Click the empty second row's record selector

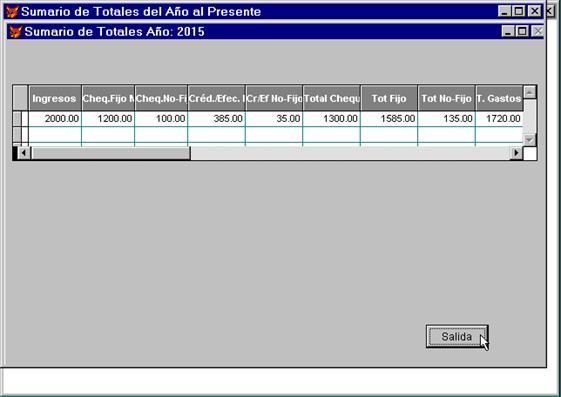17,134
